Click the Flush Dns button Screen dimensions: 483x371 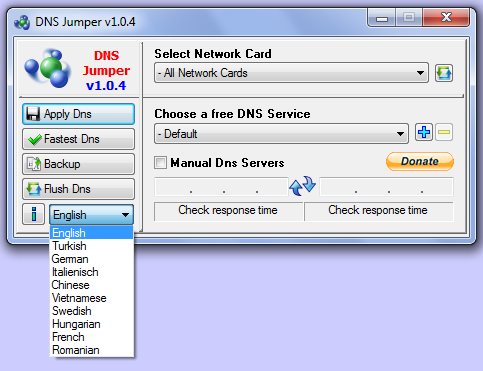click(78, 189)
